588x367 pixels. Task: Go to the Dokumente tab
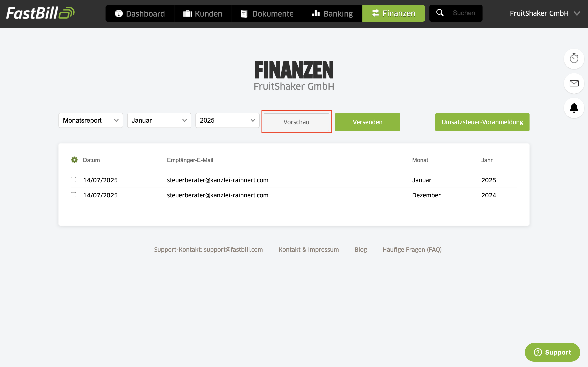pyautogui.click(x=267, y=14)
